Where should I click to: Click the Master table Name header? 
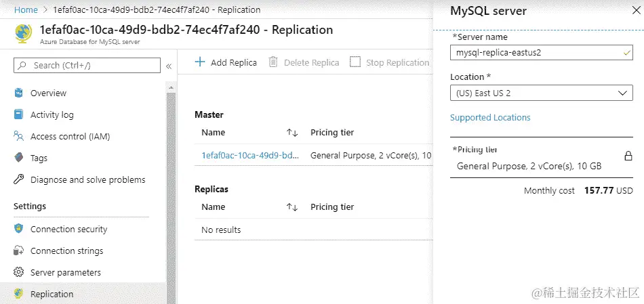(x=213, y=133)
